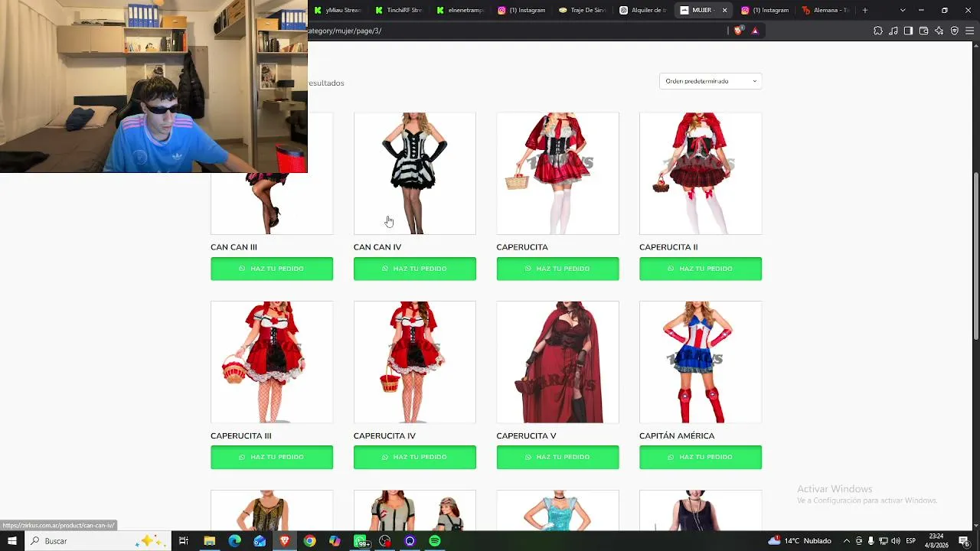Image resolution: width=980 pixels, height=551 pixels.
Task: Open the CAPERUCITA IV costume image
Action: coord(415,362)
